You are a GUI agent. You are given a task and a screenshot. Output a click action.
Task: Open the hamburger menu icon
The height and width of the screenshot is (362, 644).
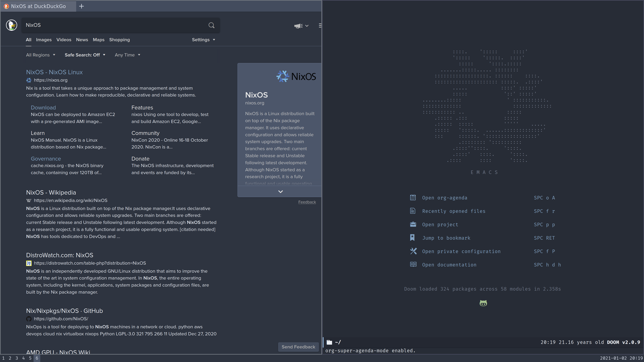coord(320,25)
